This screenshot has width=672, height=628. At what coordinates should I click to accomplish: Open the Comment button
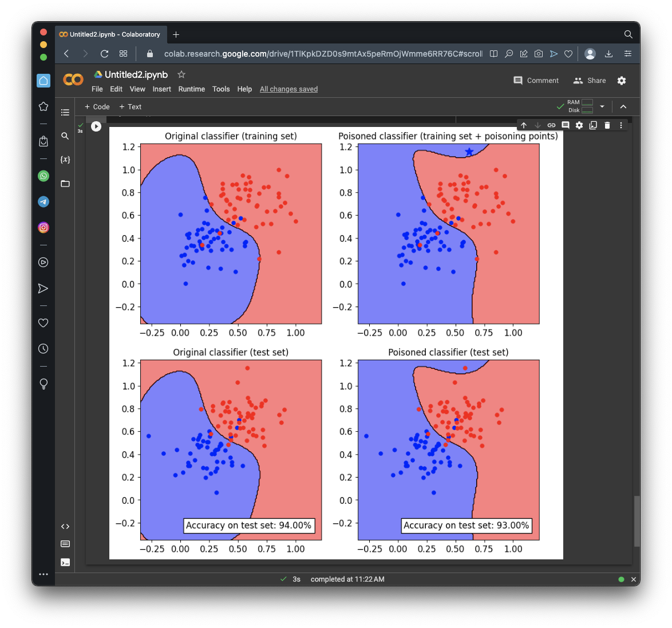(x=536, y=81)
